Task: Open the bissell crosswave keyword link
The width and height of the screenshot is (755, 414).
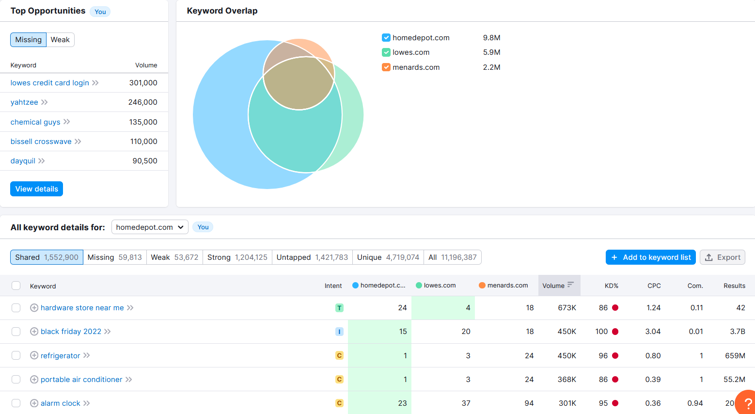Action: pos(41,142)
